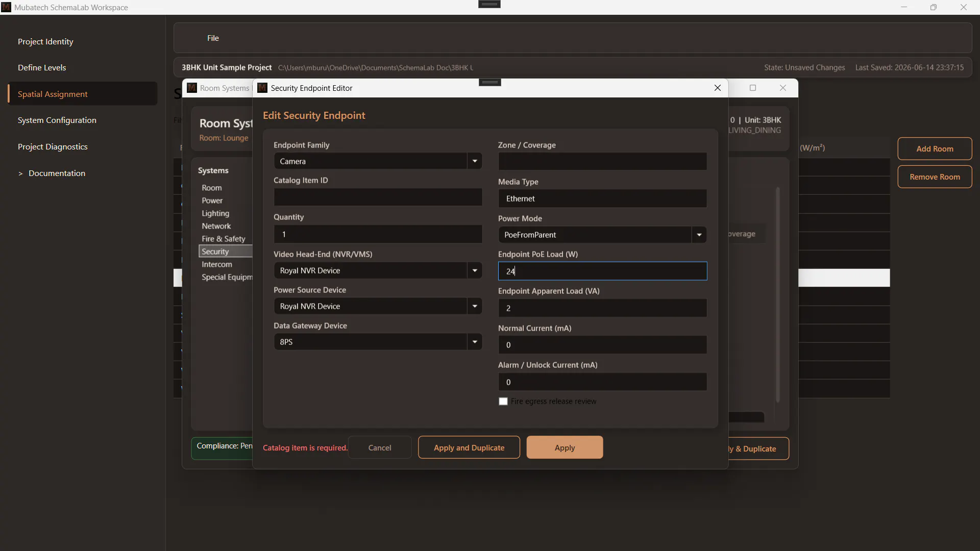Restore down the main window
This screenshot has height=551, width=980.
tap(934, 7)
